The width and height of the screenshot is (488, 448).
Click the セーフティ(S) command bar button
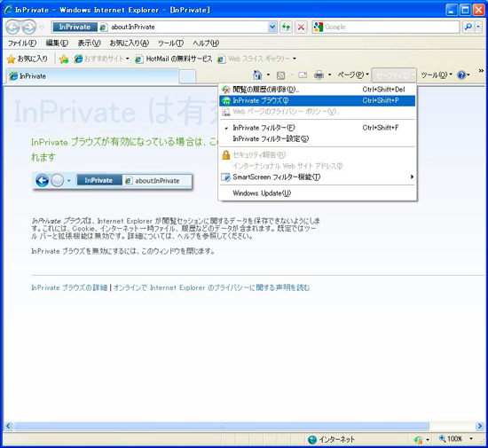tap(394, 75)
